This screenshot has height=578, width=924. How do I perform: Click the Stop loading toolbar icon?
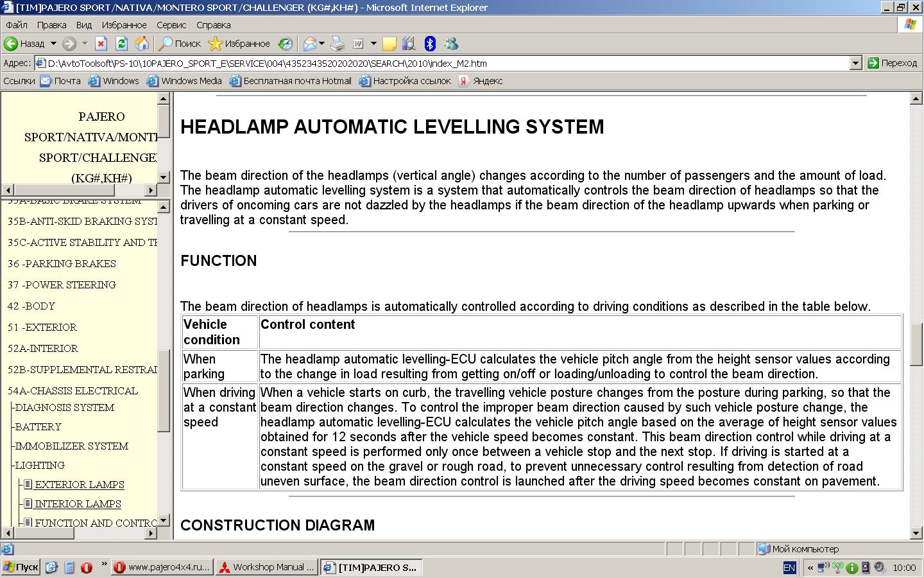[101, 44]
